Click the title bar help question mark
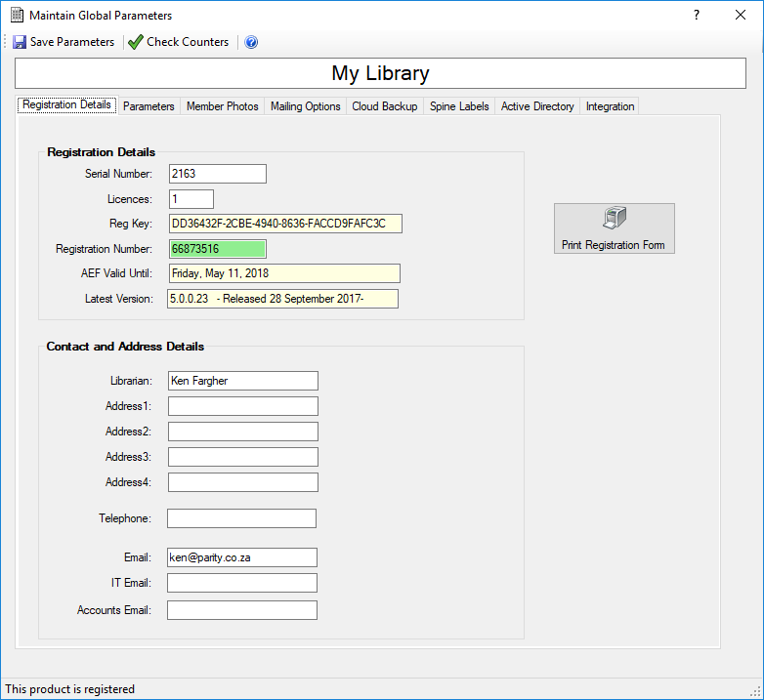 [x=697, y=15]
